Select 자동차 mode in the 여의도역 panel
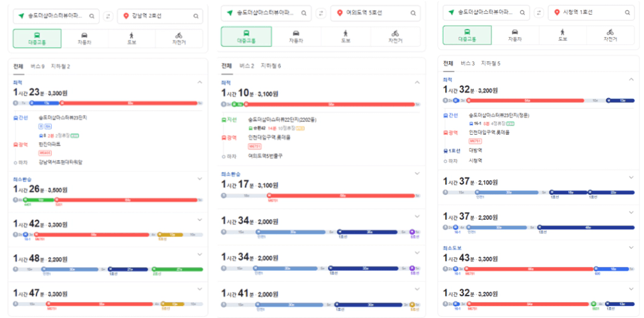The height and width of the screenshot is (318, 644). [x=296, y=36]
